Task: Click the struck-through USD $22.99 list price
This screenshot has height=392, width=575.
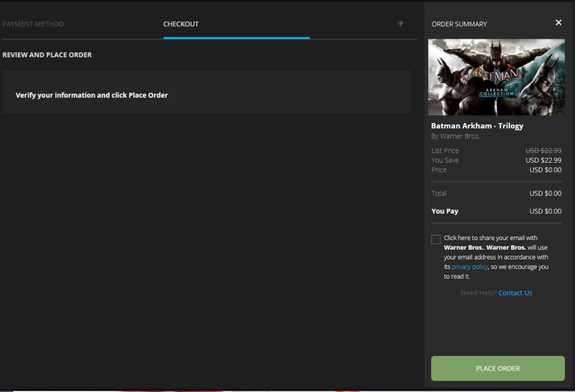Action: (x=544, y=150)
